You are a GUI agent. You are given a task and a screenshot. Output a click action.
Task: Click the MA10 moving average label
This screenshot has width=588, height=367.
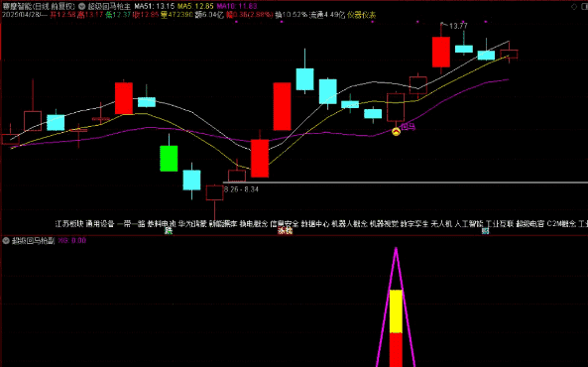pyautogui.click(x=237, y=6)
